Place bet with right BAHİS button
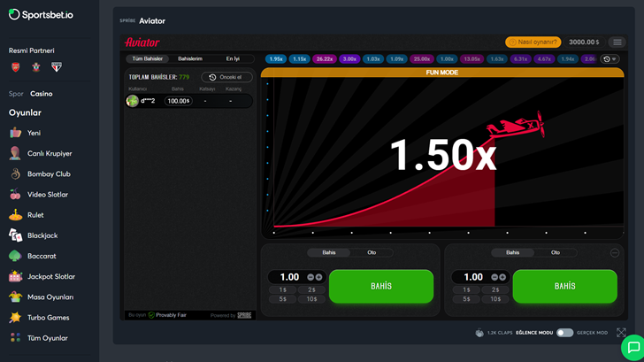 pos(564,287)
